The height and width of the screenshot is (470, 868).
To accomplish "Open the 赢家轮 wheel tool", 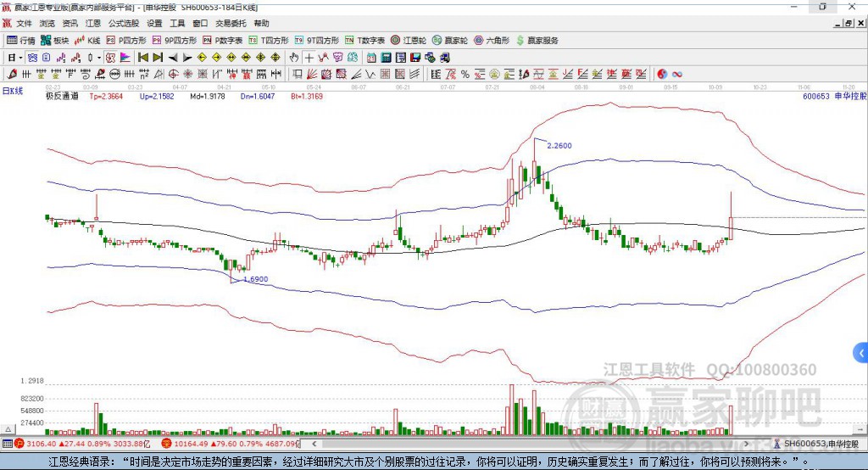I will pyautogui.click(x=450, y=41).
